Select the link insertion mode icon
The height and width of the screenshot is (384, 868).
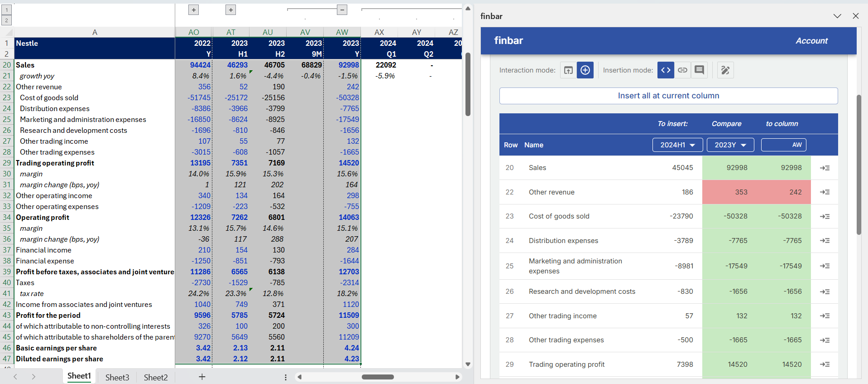tap(682, 70)
